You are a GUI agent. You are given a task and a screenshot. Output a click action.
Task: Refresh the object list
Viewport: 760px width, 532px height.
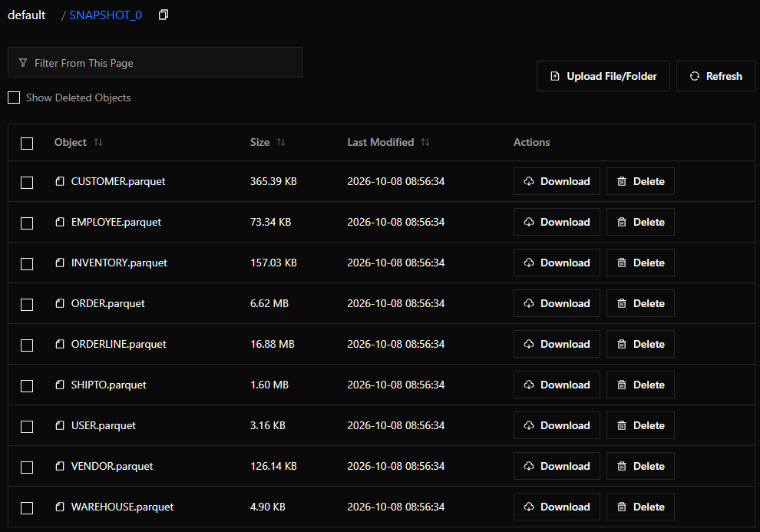coord(715,76)
